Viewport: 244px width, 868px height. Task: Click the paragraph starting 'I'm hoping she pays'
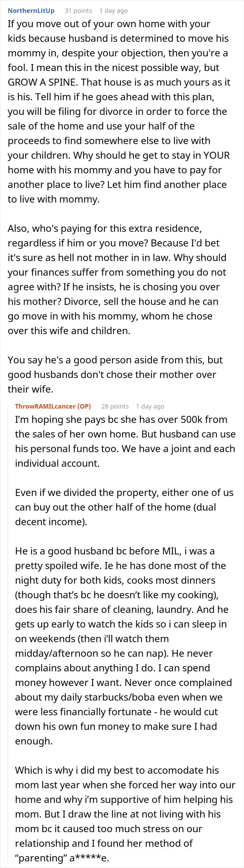(125, 441)
